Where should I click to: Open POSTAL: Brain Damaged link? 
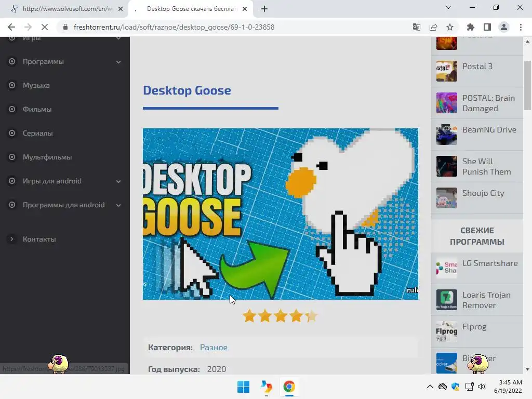click(x=488, y=103)
